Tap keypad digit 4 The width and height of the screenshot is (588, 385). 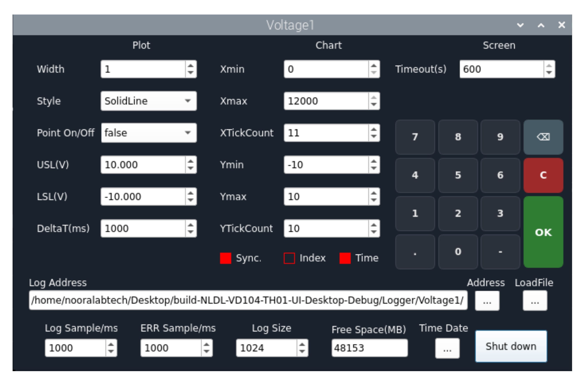[x=415, y=175]
